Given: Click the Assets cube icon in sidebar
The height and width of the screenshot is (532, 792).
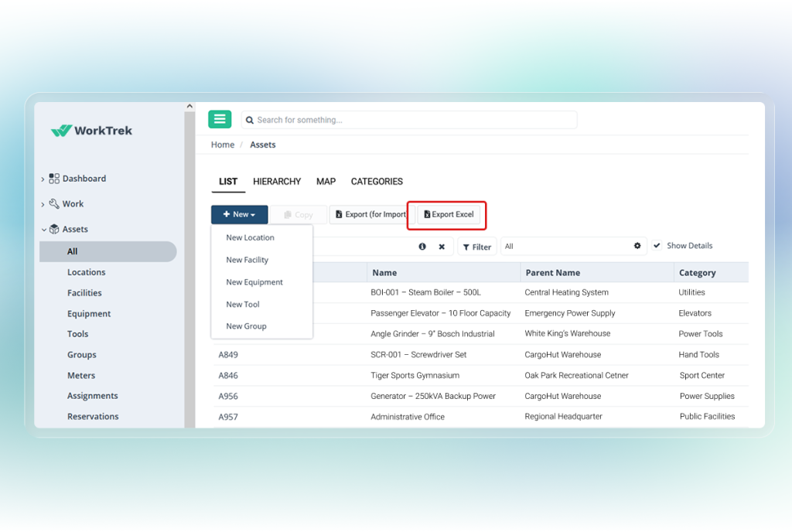Looking at the screenshot, I should [54, 230].
